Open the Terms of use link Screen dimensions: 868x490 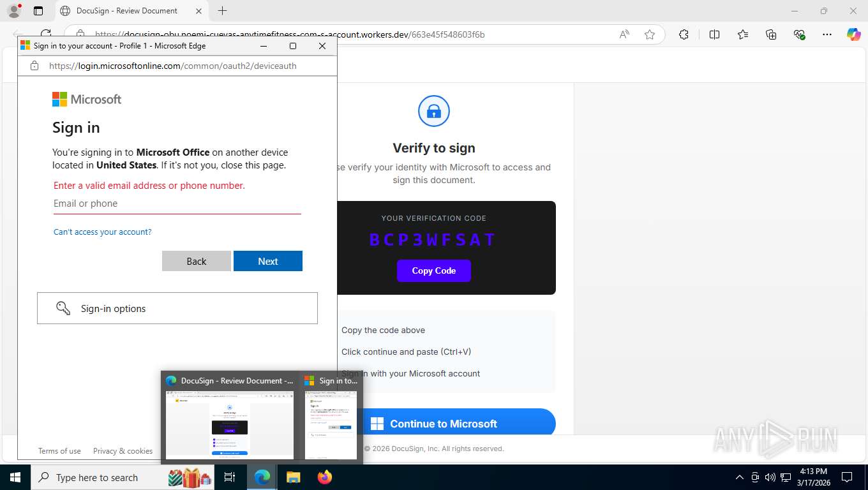point(59,451)
